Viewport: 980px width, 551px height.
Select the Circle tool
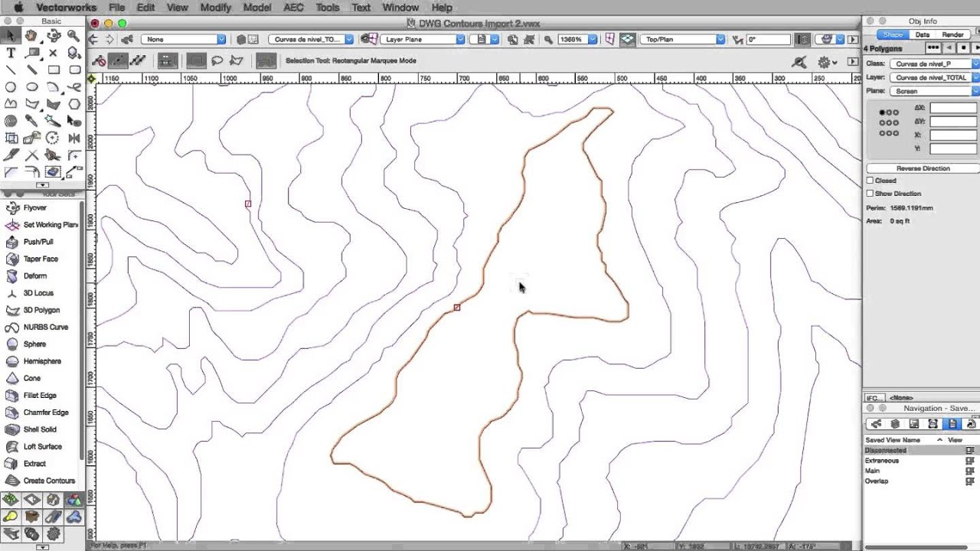11,86
